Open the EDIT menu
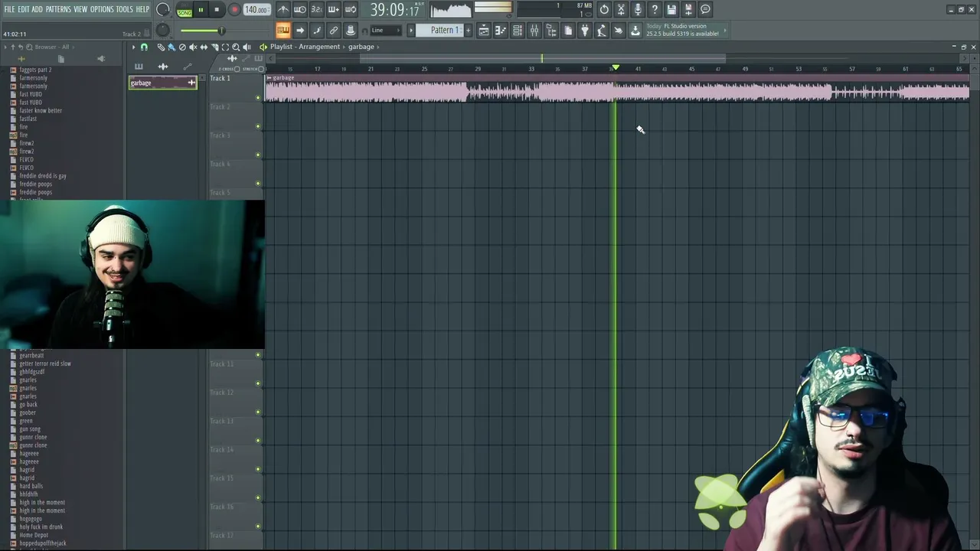Viewport: 980px width, 551px height. tap(24, 9)
